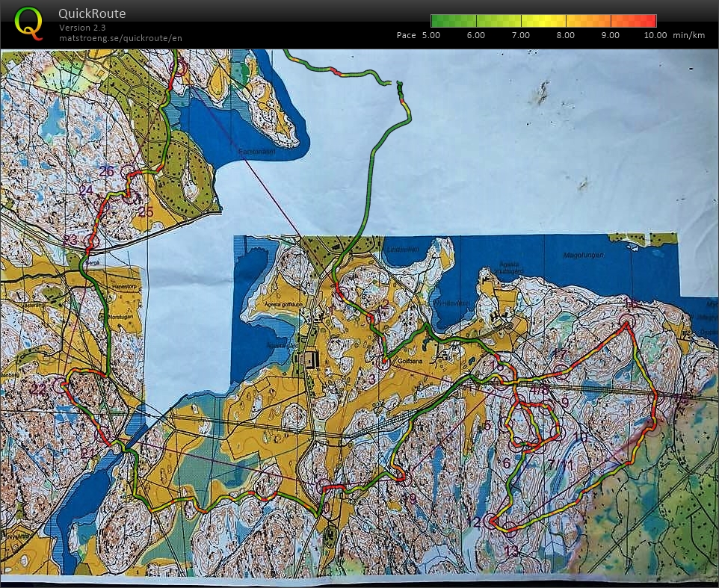This screenshot has height=588, width=719.
Task: Click the pace color gradient bar
Action: [543, 21]
